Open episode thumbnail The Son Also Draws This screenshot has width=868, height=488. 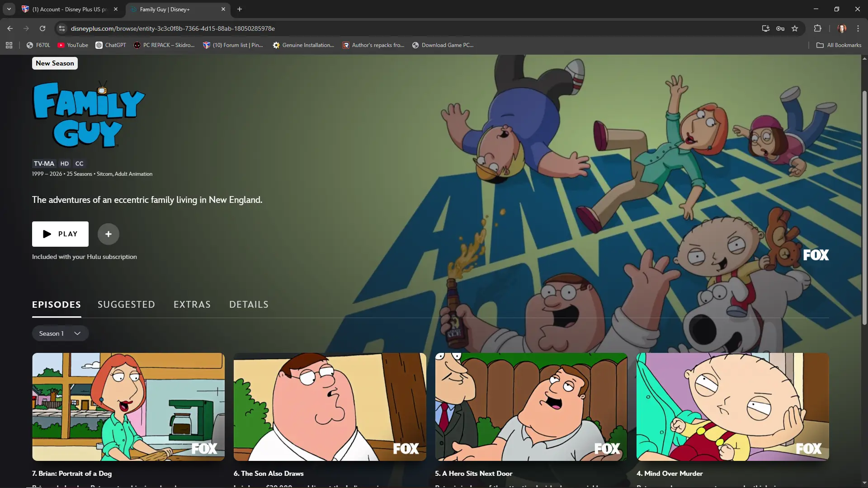click(x=330, y=407)
